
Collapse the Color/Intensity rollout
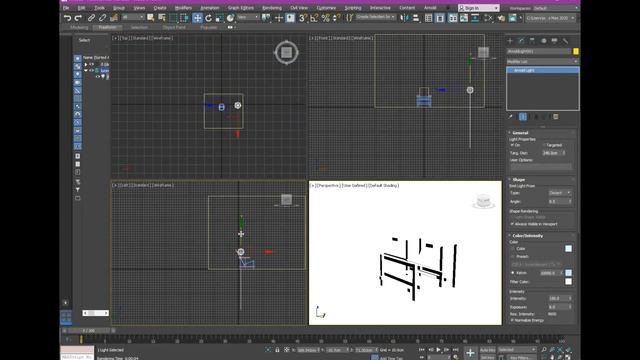click(527, 236)
